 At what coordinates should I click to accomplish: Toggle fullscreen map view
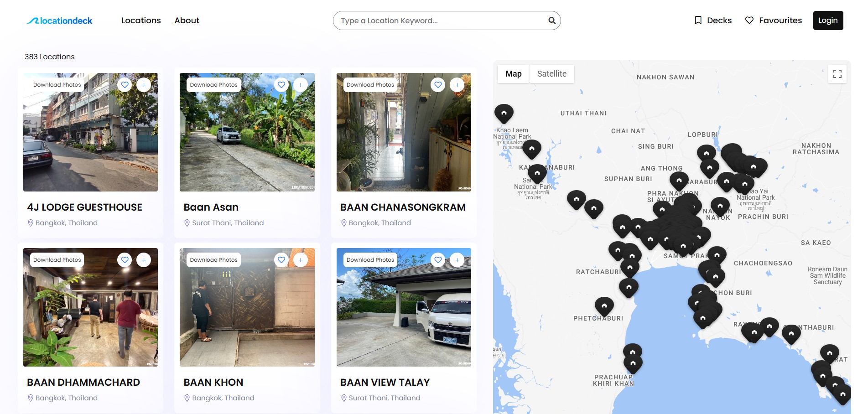tap(837, 74)
